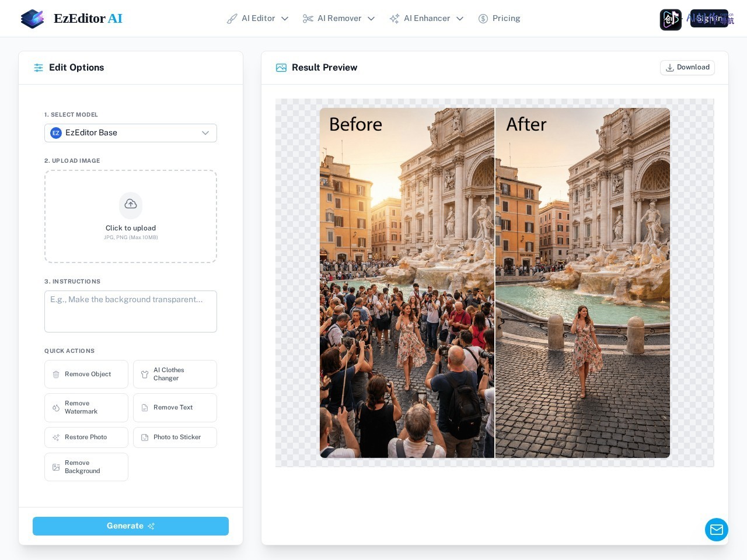Click the Before photo preview
Viewport: 747px width, 560px height.
[x=407, y=283]
